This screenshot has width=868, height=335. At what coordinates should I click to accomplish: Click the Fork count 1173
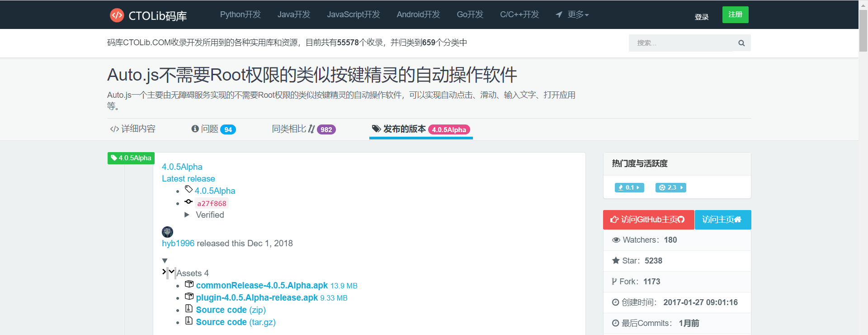651,282
